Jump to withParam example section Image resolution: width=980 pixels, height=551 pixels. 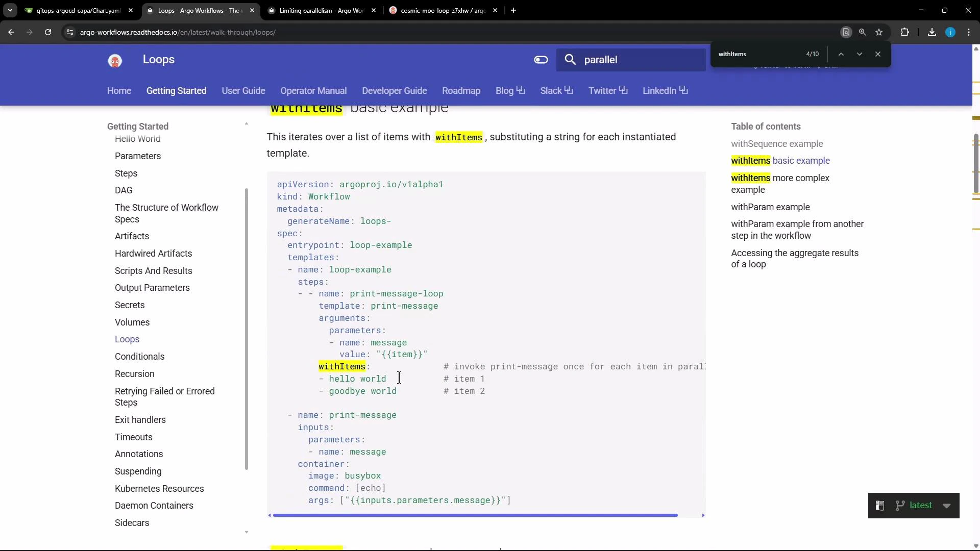click(770, 207)
